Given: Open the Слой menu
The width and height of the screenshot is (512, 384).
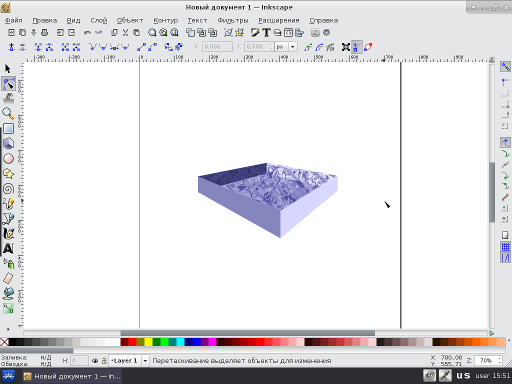Looking at the screenshot, I should click(x=99, y=20).
